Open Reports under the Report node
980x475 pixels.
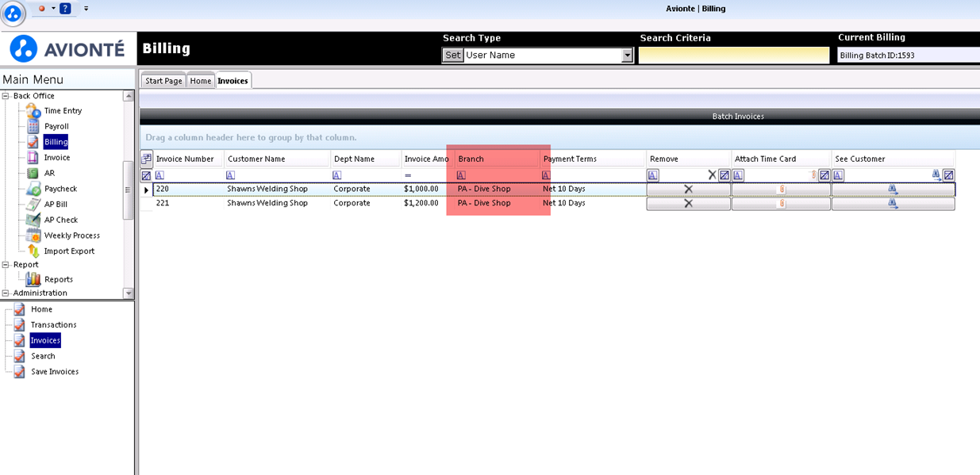[x=59, y=279]
